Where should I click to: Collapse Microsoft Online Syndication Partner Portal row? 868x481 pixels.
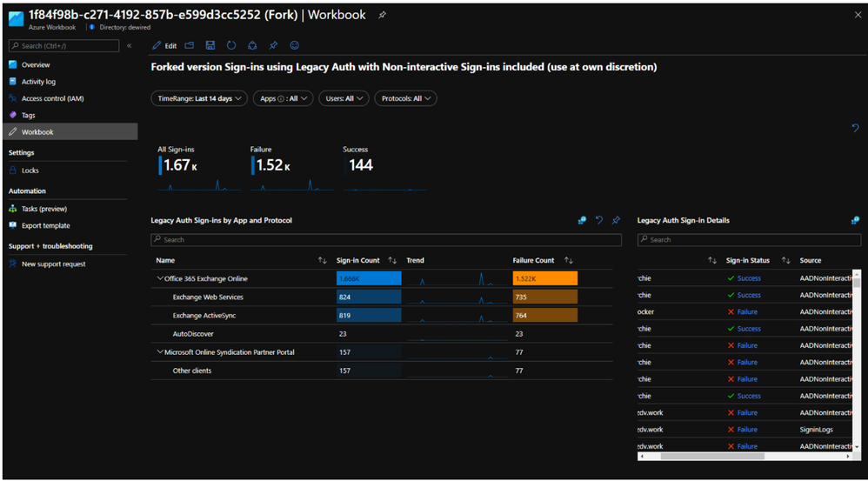[x=160, y=352]
